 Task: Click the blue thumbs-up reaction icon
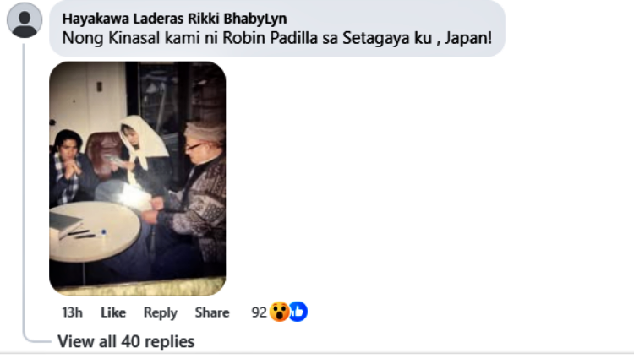(298, 312)
